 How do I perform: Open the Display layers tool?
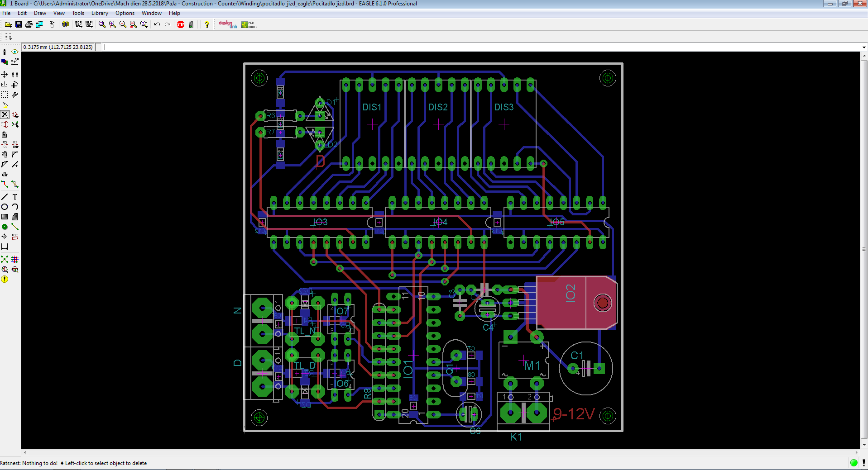[5, 62]
